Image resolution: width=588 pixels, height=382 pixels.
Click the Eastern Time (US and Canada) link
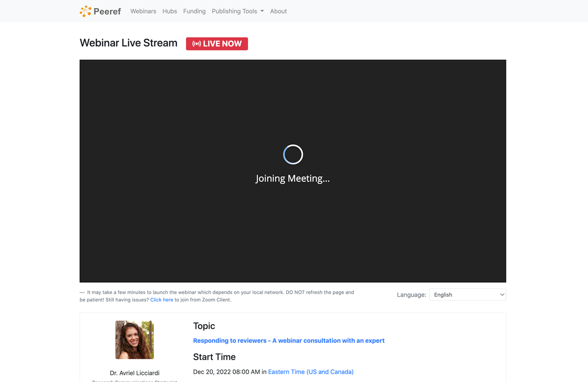tap(311, 372)
